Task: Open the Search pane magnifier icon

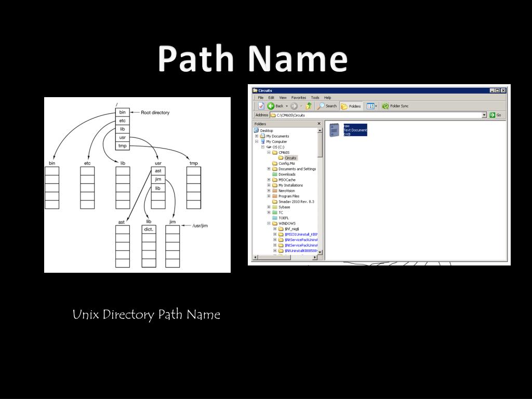Action: [321, 106]
